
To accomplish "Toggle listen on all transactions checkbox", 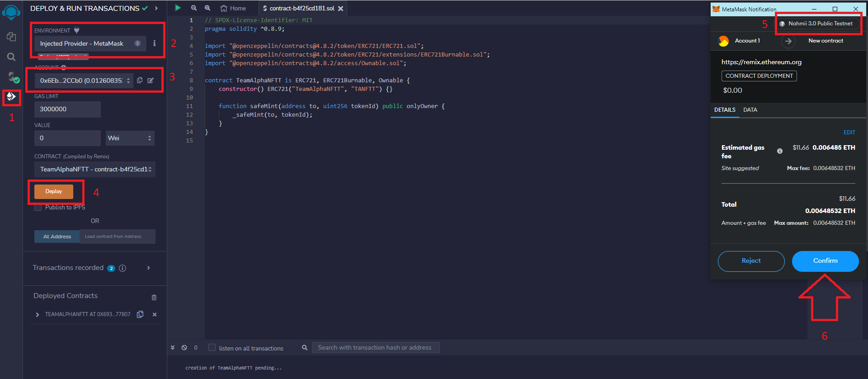I will point(212,347).
